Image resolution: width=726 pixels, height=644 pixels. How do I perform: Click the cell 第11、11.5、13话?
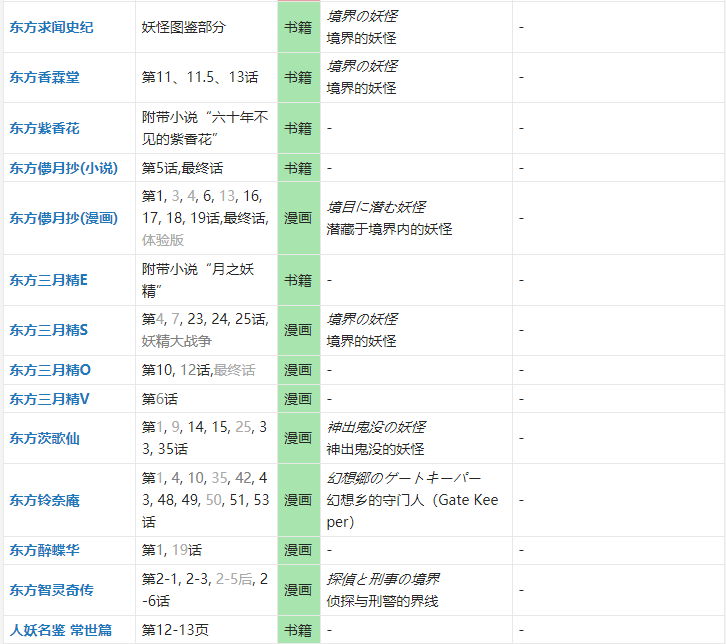(x=207, y=77)
